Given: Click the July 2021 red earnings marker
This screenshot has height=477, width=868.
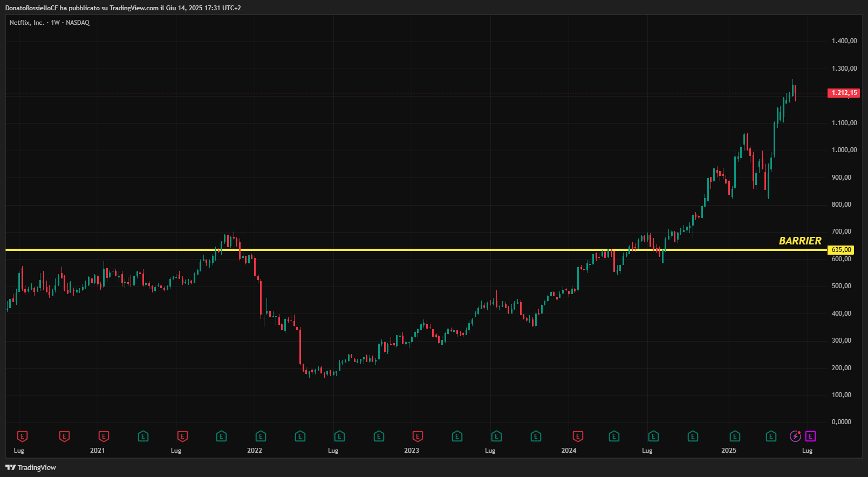Looking at the screenshot, I should [x=182, y=436].
